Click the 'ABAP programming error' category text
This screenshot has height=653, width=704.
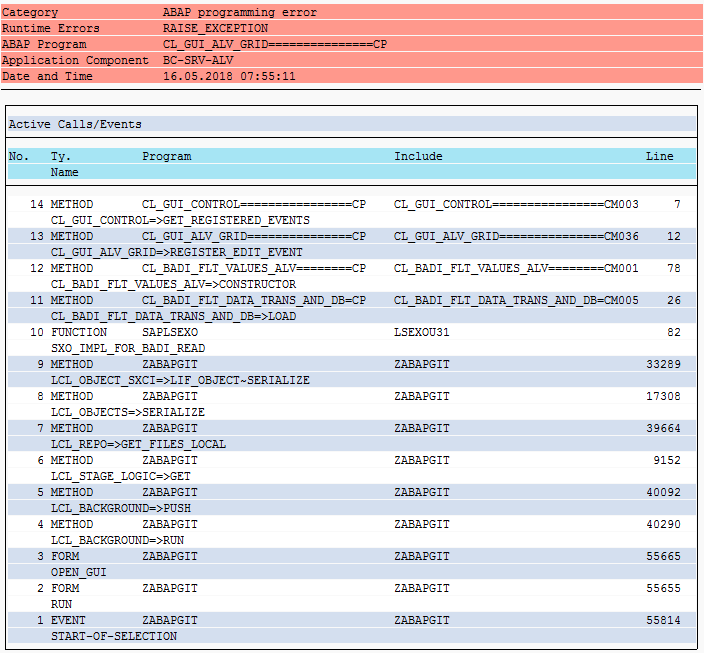point(240,13)
